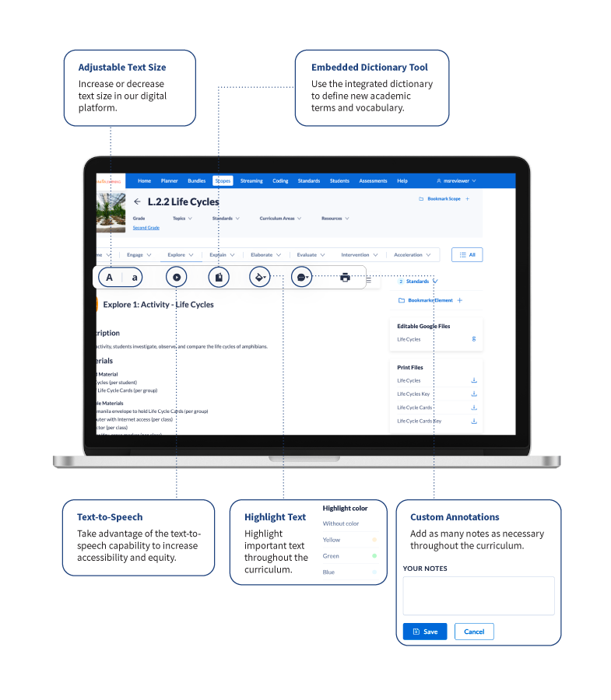Image resolution: width=611 pixels, height=700 pixels.
Task: Open the Streaming menu item
Action: pos(251,180)
